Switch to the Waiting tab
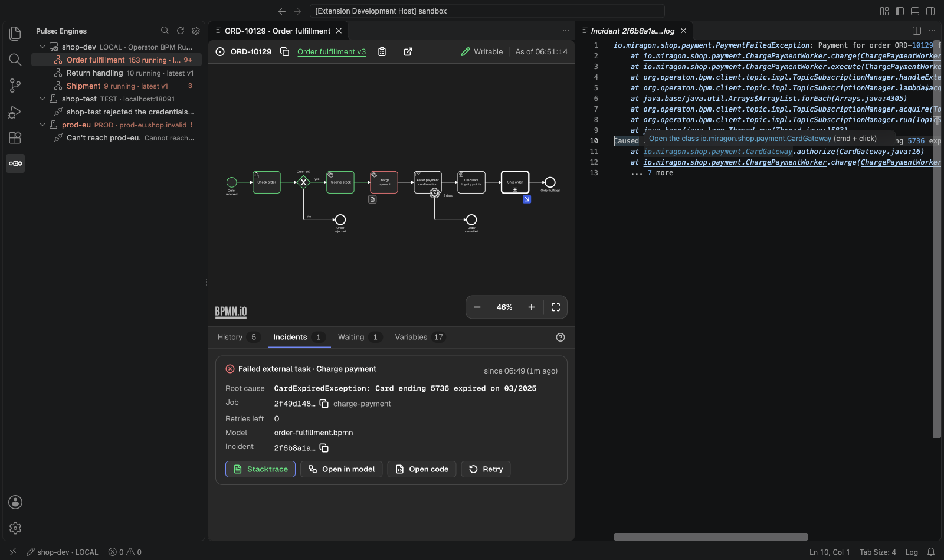 (360, 338)
